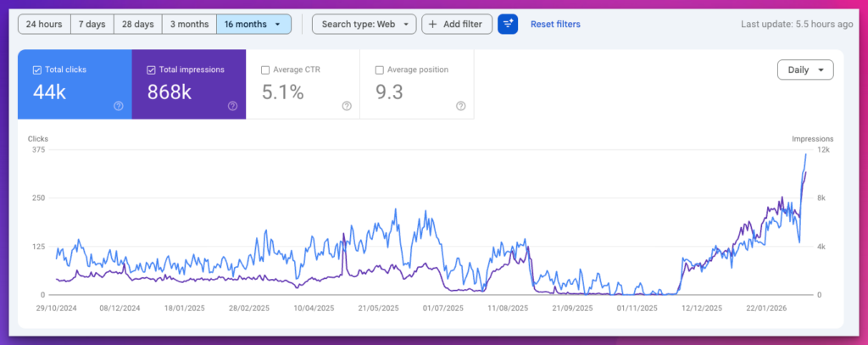Click the chart peak at far right

tap(805, 154)
